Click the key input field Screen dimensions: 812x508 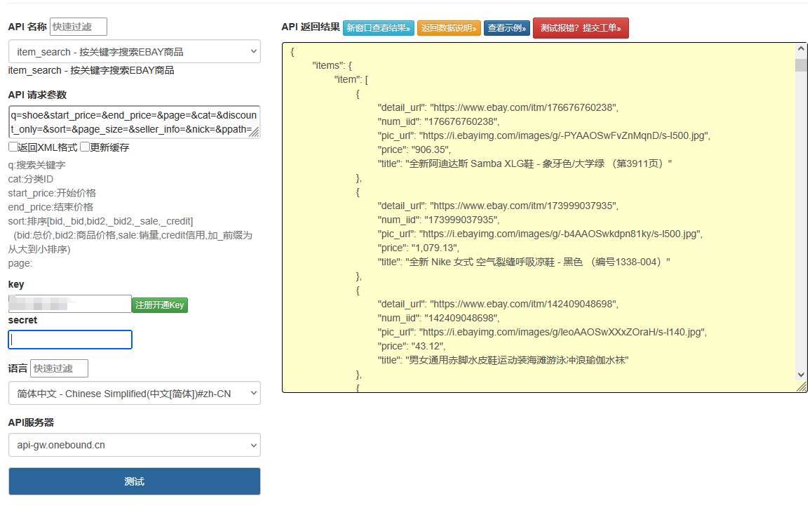pos(70,304)
